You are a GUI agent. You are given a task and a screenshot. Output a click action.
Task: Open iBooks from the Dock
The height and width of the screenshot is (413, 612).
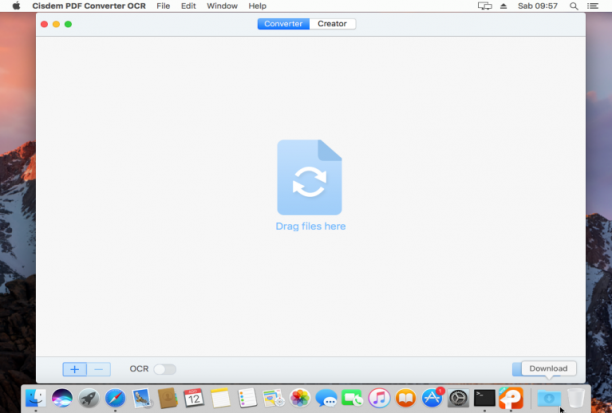406,398
